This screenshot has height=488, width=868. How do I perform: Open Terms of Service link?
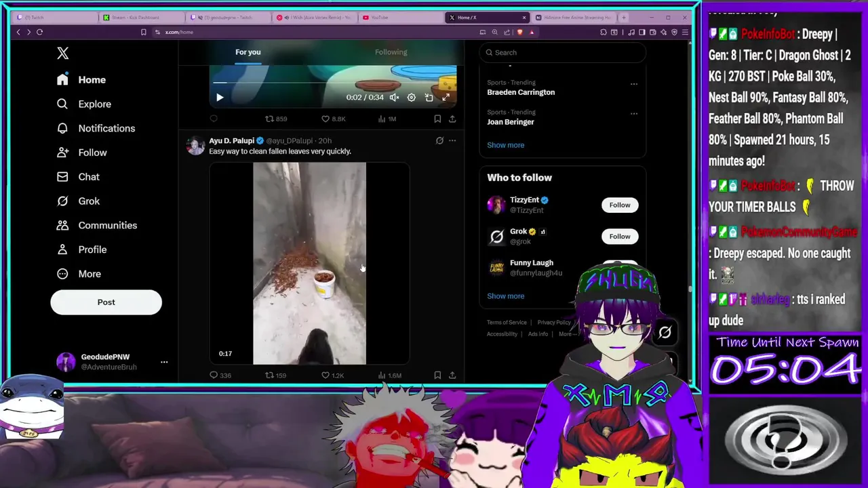click(507, 323)
